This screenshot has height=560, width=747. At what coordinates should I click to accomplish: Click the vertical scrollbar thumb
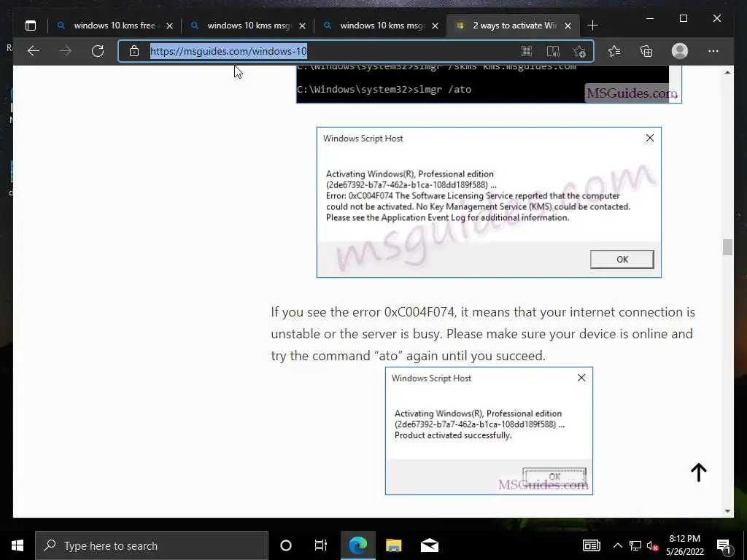[x=727, y=247]
